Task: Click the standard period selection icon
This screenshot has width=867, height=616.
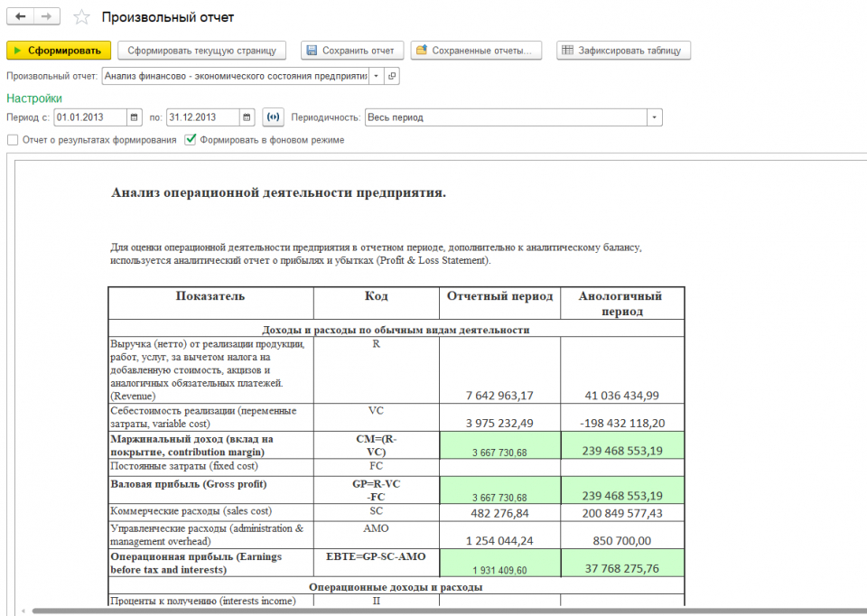Action: tap(273, 117)
